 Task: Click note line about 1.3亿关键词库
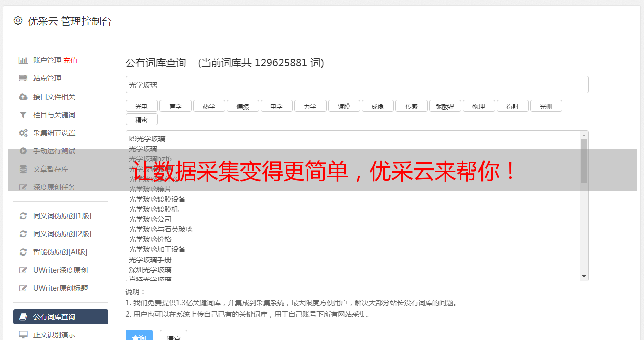292,303
